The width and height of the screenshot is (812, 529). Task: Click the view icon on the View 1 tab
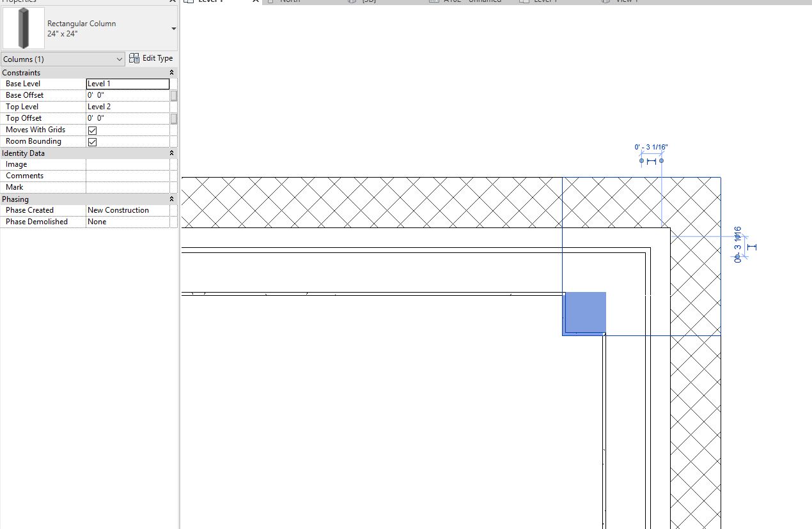point(605,1)
